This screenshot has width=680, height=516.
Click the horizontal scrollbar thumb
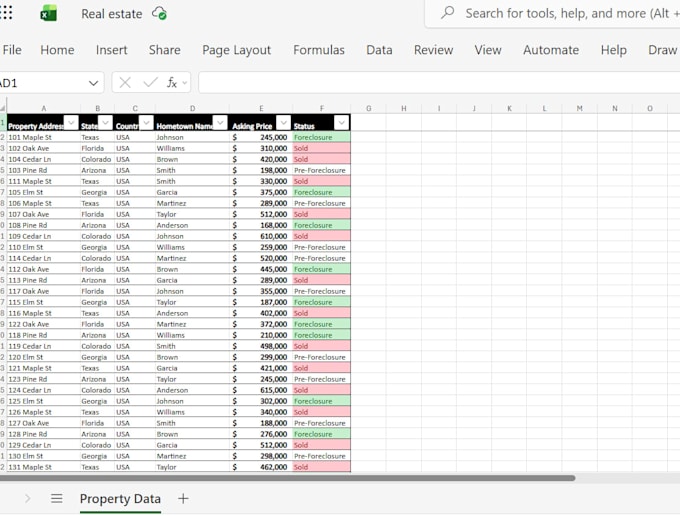click(x=287, y=478)
